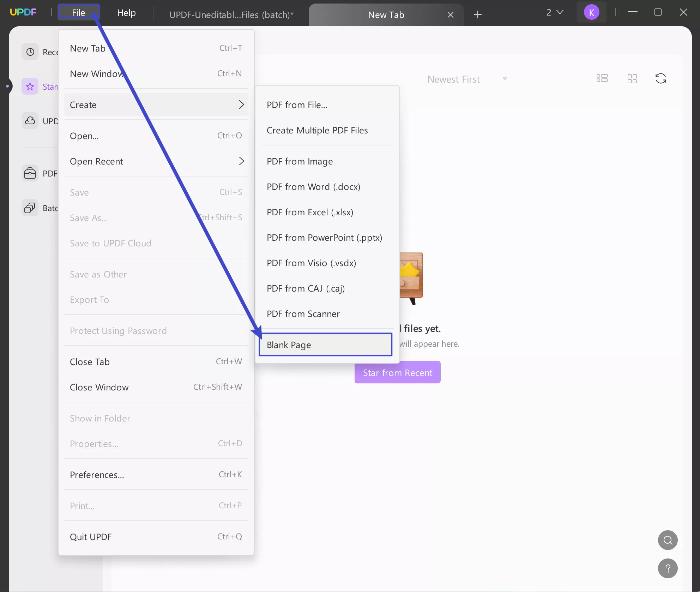This screenshot has width=700, height=592.
Task: Open the search magnifier round button
Action: 668,540
